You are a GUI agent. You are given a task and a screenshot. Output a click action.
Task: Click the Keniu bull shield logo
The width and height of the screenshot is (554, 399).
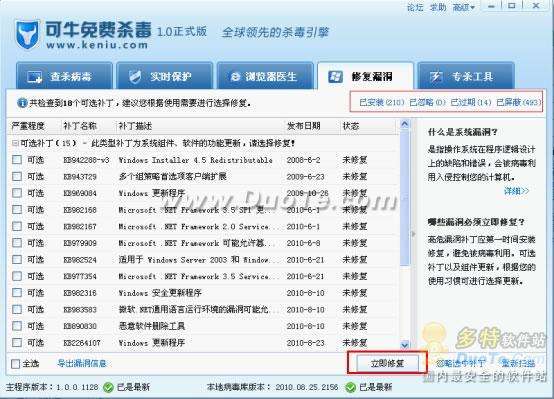coord(27,35)
